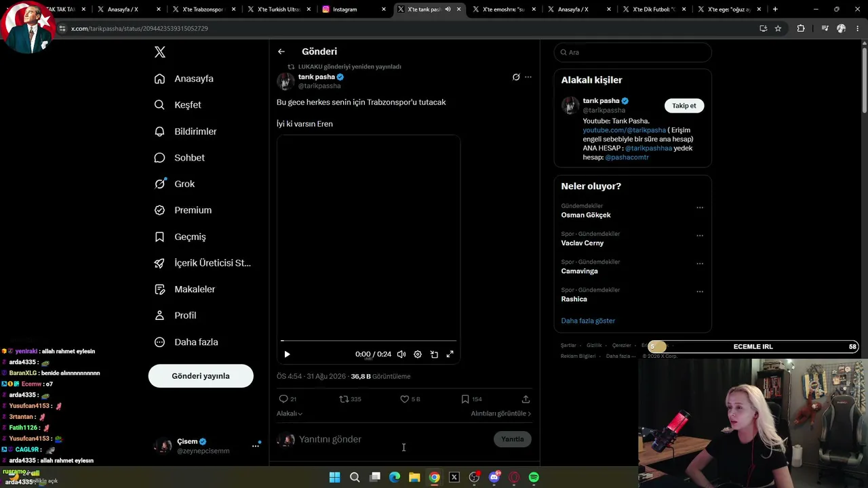This screenshot has width=868, height=488.
Task: Click the Daha fazla göster link
Action: pyautogui.click(x=588, y=321)
